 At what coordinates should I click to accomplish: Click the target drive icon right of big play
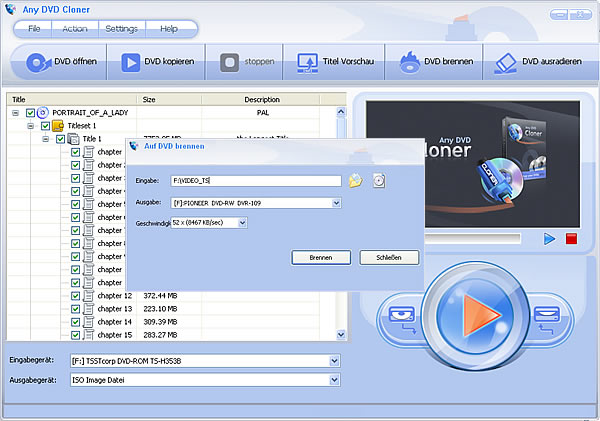547,315
